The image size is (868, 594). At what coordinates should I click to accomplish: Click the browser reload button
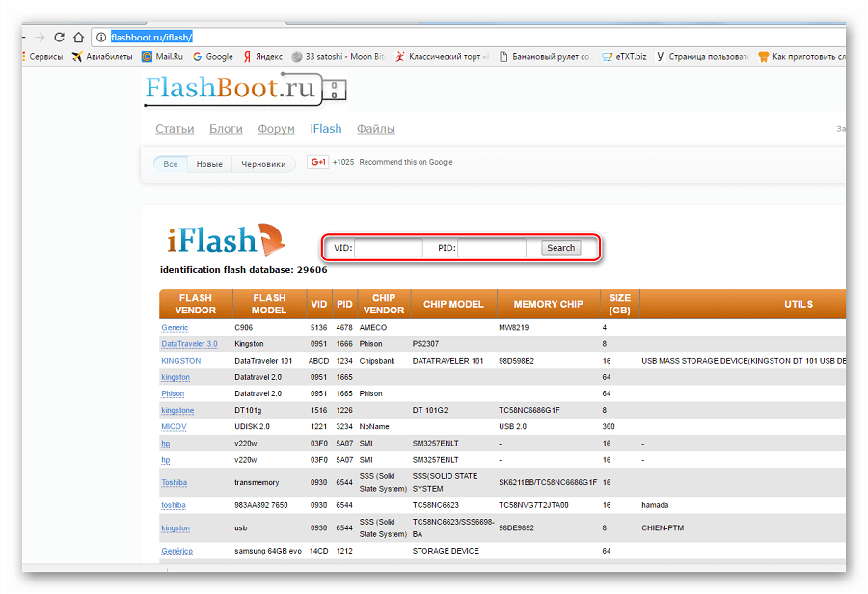(60, 37)
